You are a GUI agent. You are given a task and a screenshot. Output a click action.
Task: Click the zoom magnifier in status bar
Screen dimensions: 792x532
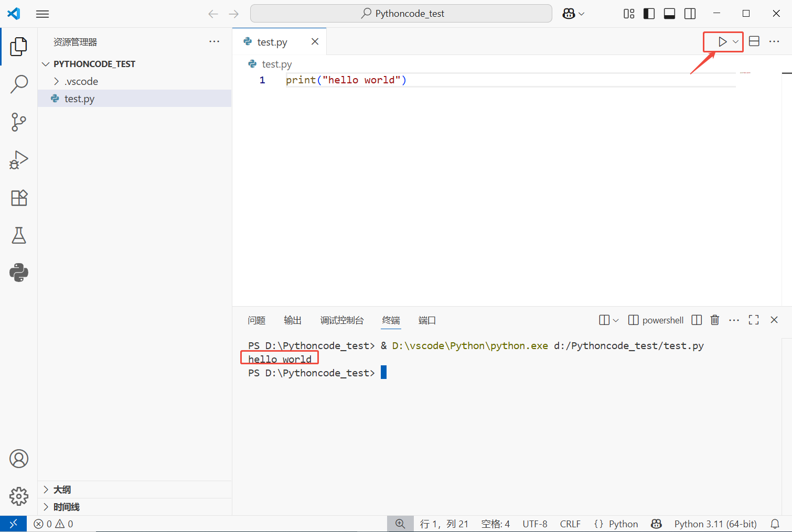400,524
